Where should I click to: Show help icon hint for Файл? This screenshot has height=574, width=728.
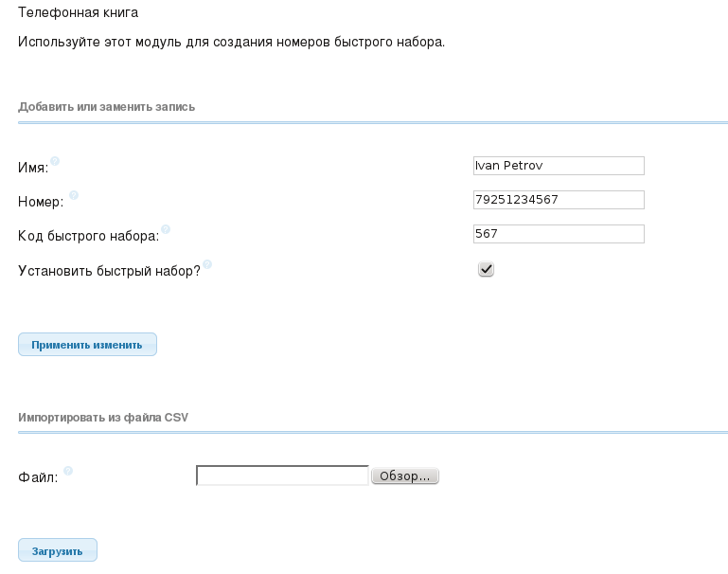tap(68, 471)
